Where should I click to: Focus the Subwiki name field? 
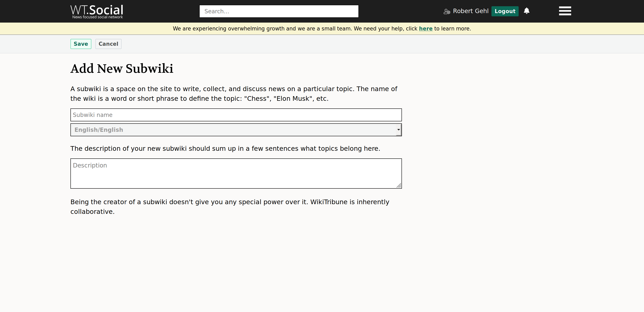pos(236,115)
